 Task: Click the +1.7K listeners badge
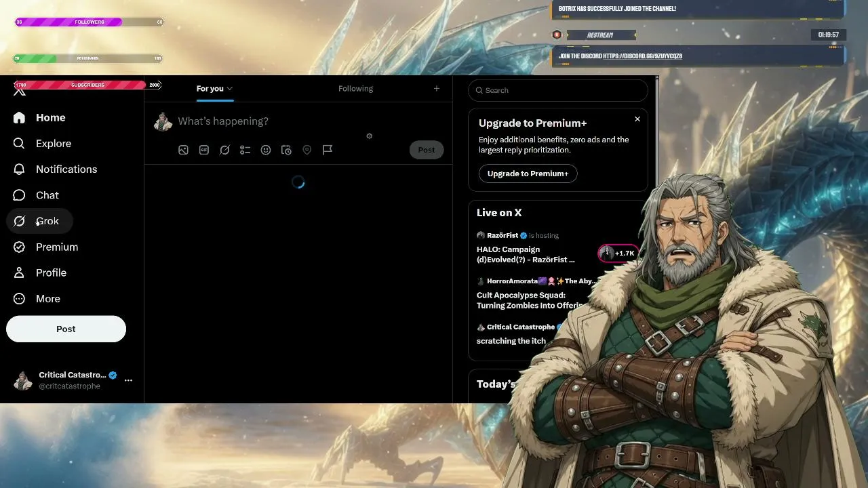(618, 253)
